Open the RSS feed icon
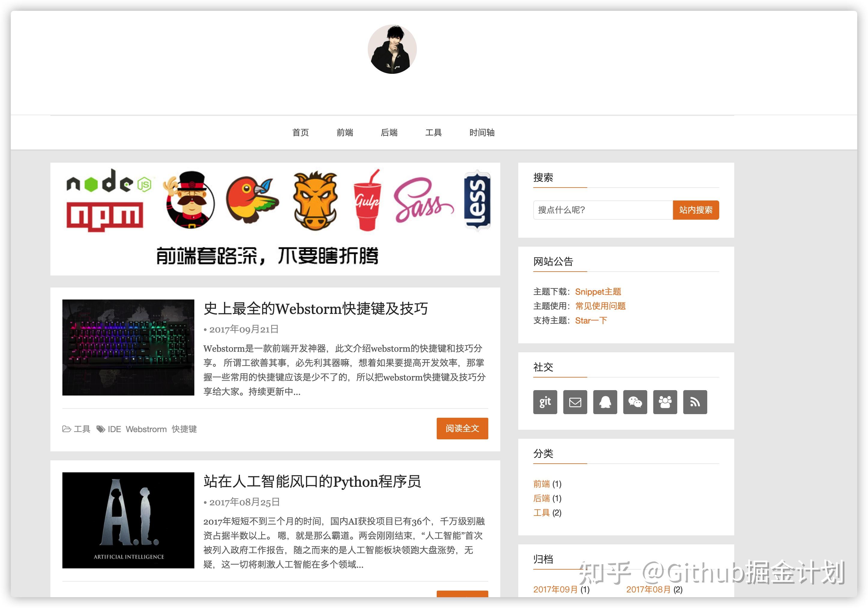 695,402
